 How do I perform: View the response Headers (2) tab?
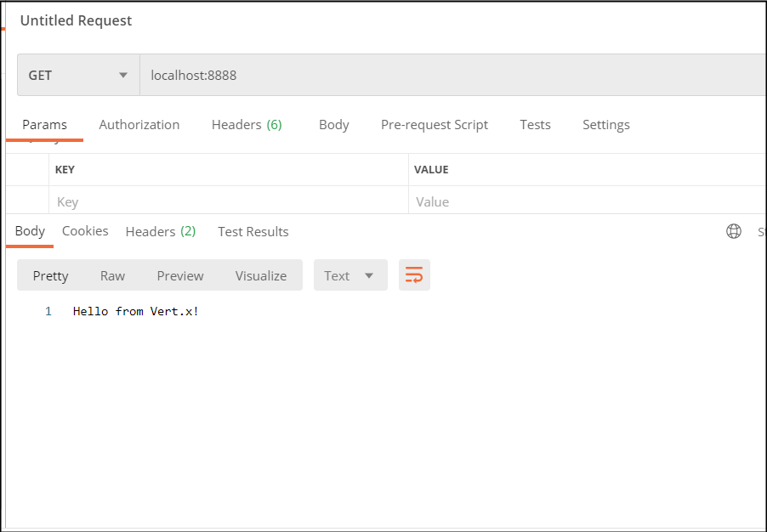pos(161,231)
